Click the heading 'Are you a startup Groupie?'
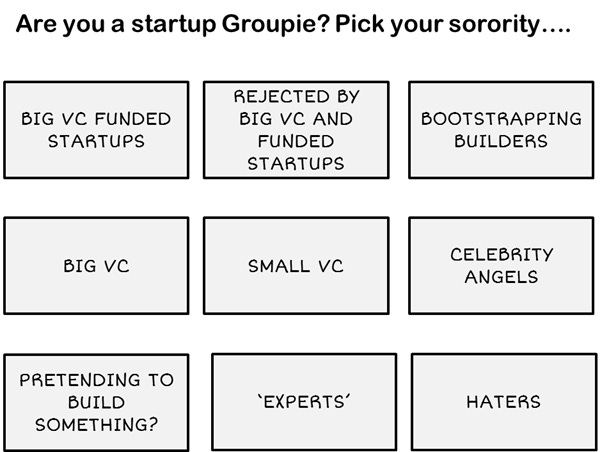 173,25
